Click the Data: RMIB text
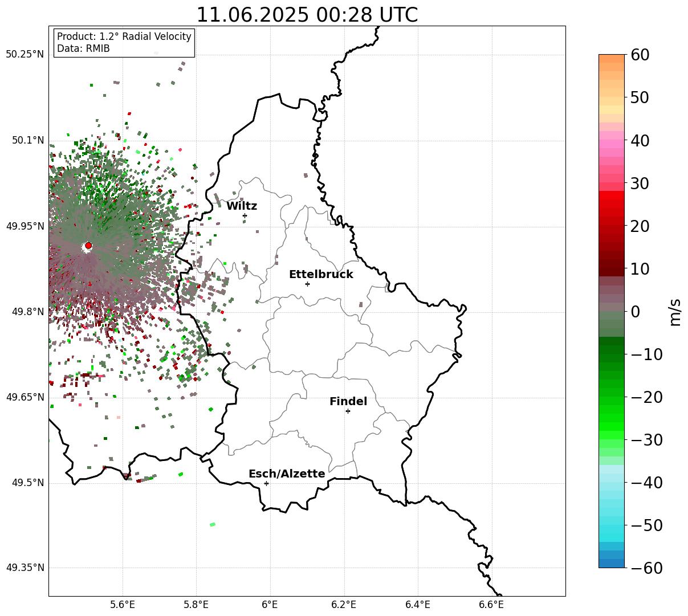 point(83,49)
